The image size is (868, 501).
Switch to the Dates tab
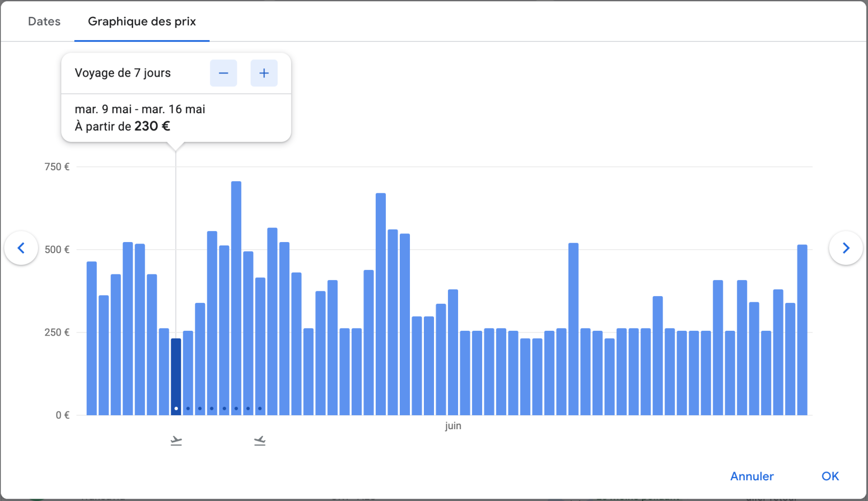pos(44,21)
